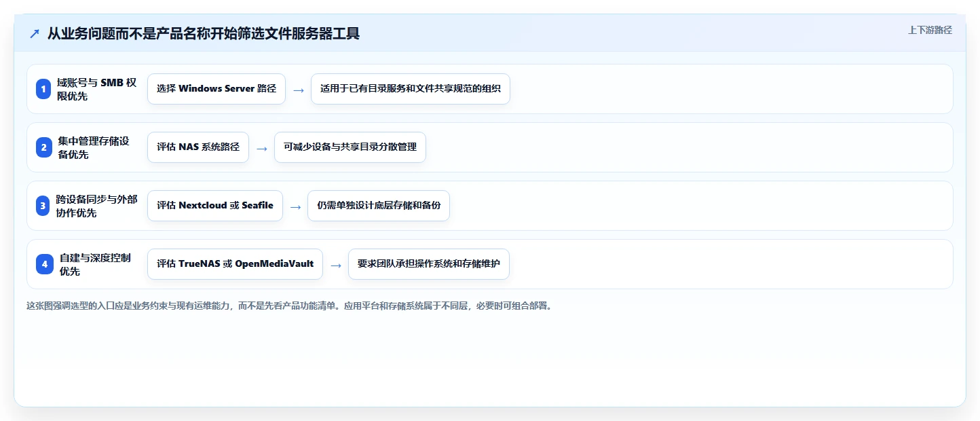This screenshot has height=421, width=980.
Task: Click the 评估 NAS 系统路径 box
Action: click(198, 147)
